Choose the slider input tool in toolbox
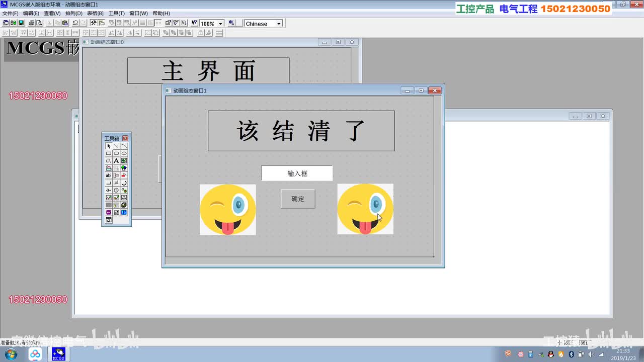Image resolution: width=644 pixels, height=362 pixels. coord(109,190)
